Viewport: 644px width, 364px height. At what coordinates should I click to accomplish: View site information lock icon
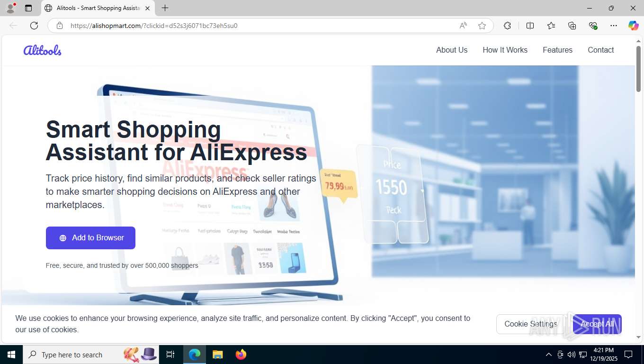60,26
